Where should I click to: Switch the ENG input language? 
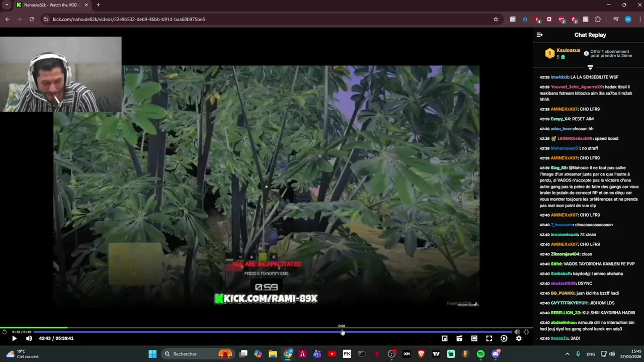[x=591, y=354]
